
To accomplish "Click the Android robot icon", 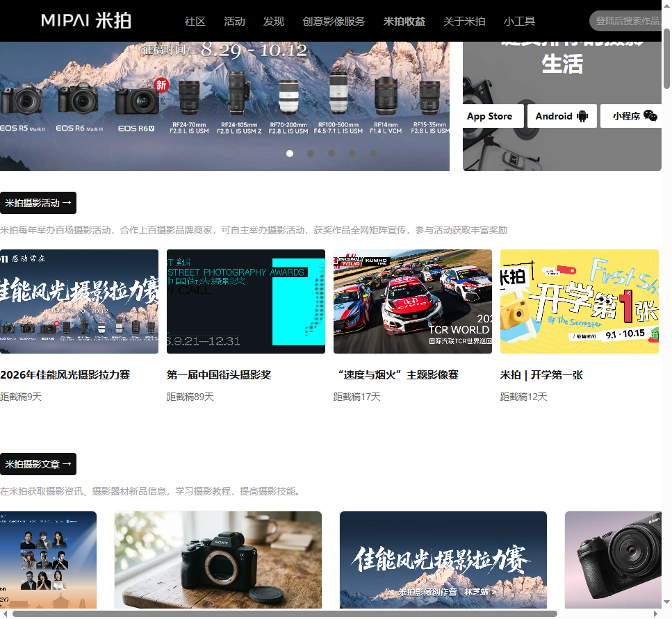I will [582, 116].
